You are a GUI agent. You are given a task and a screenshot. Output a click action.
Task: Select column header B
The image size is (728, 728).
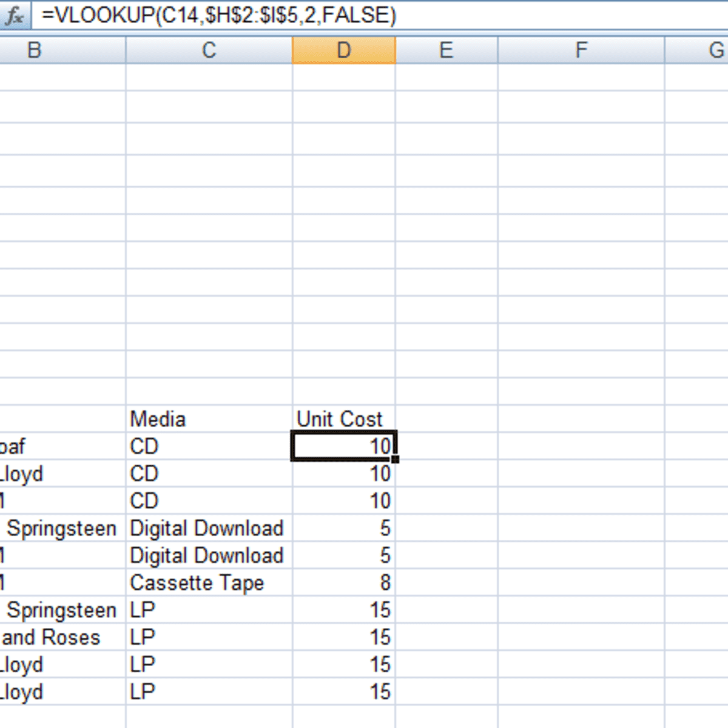point(33,50)
